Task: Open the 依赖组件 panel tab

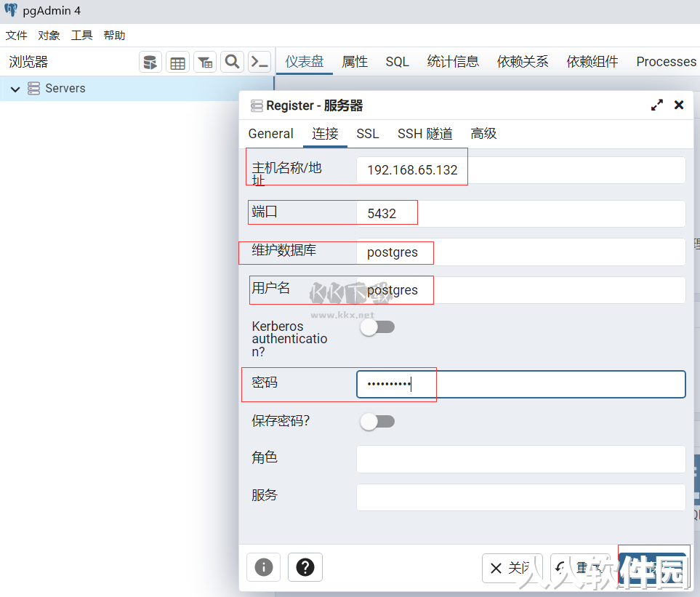Action: click(592, 62)
